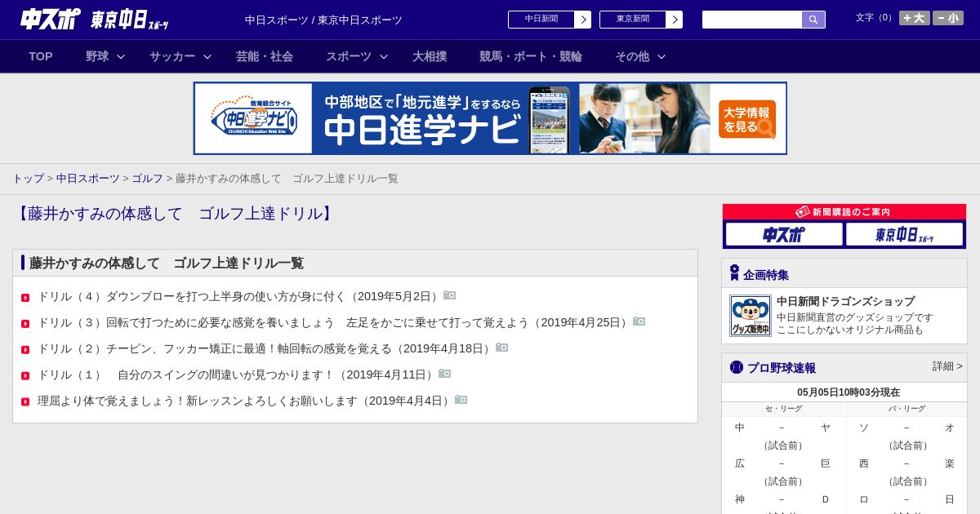Click arrow next to 東京新聞 button
Screen dimensions: 980x514
click(674, 20)
